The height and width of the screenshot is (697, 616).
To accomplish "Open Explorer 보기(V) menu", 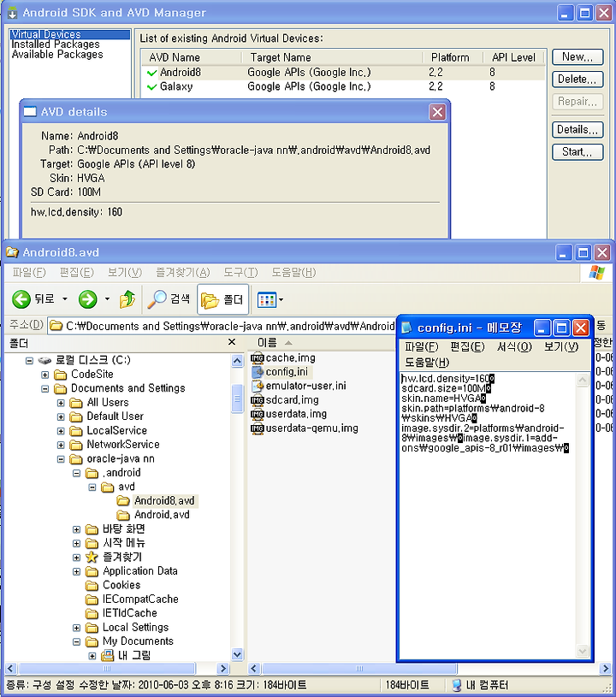I will pos(125,273).
